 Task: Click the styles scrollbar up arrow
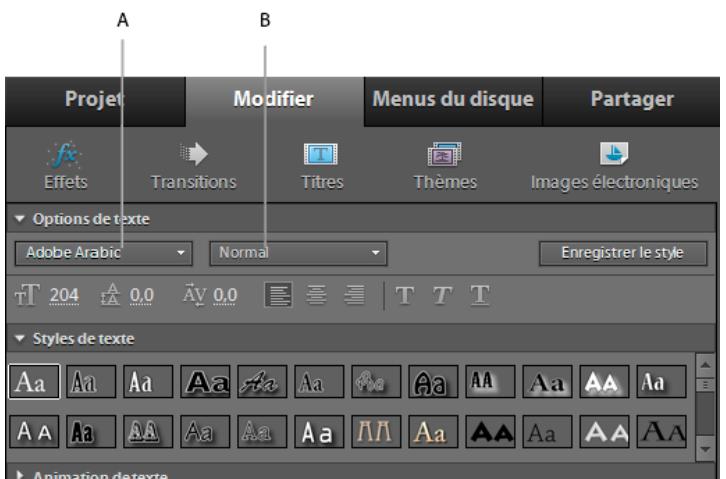click(x=705, y=366)
